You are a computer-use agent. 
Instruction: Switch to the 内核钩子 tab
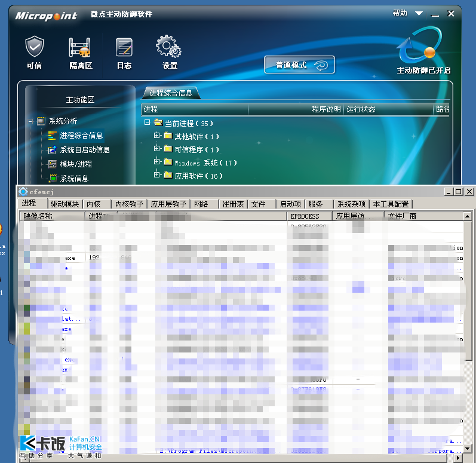[x=130, y=204]
